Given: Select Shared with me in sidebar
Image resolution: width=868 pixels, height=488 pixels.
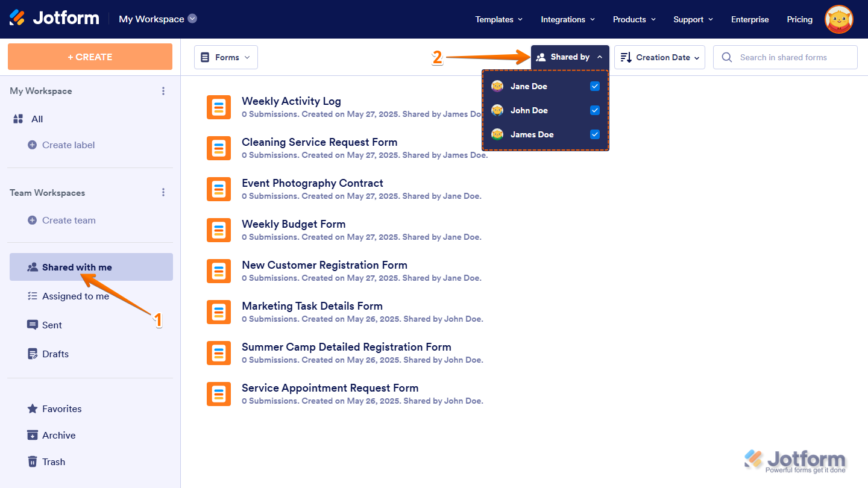Looking at the screenshot, I should (x=91, y=267).
